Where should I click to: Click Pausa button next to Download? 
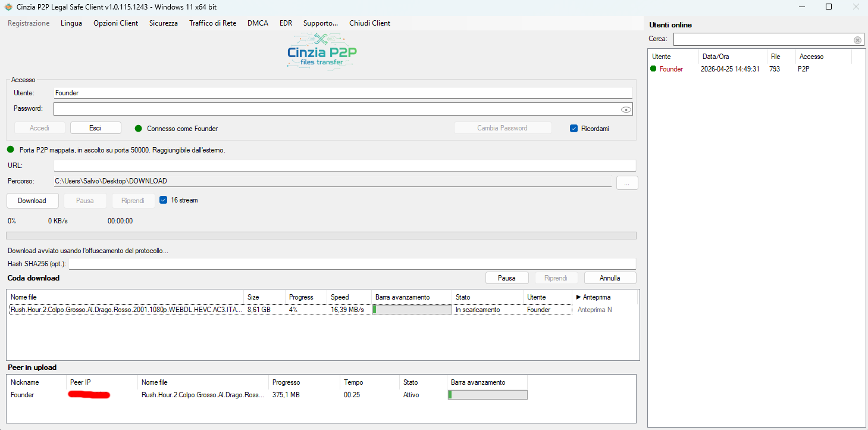(85, 201)
